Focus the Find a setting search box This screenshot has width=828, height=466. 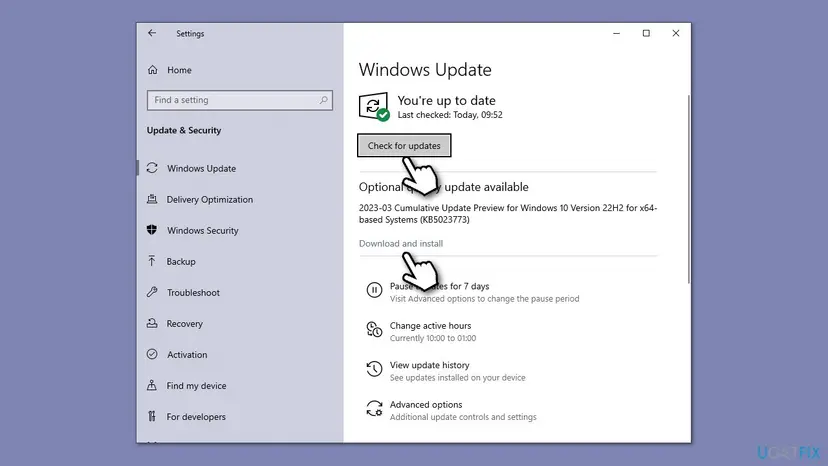tap(240, 100)
